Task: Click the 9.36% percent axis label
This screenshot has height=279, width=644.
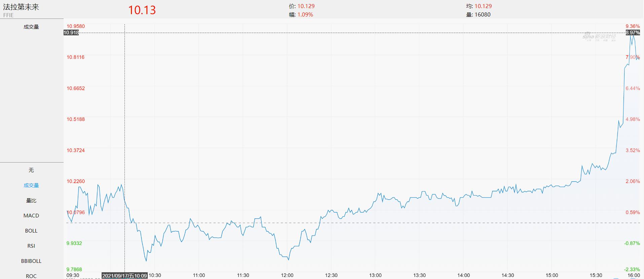Action: point(633,26)
